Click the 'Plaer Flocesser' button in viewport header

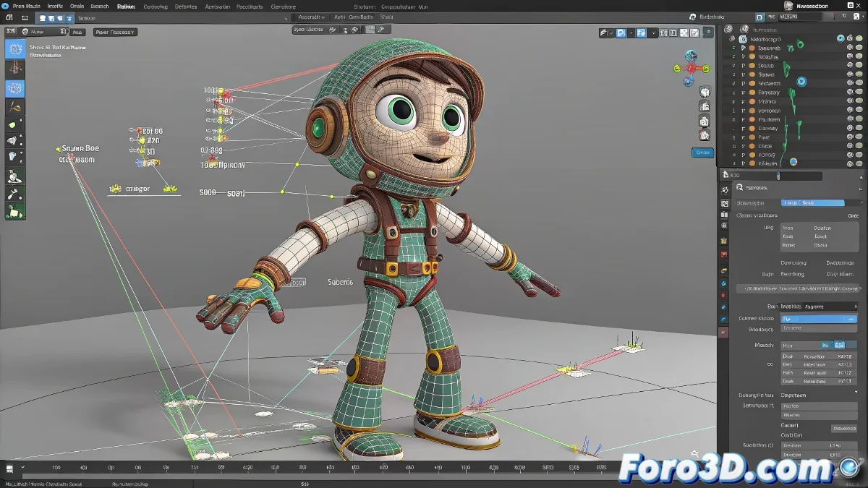click(x=115, y=32)
